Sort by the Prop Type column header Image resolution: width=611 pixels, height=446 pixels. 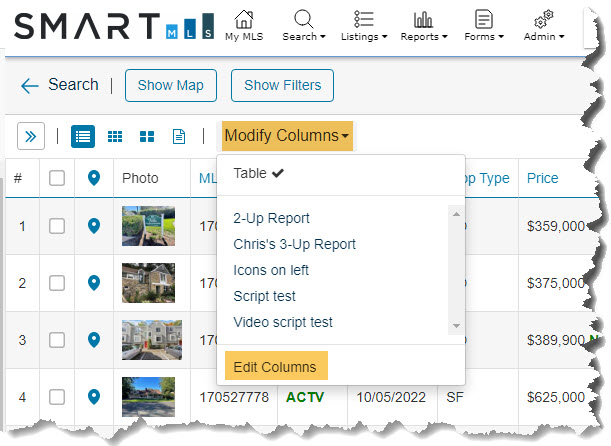click(487, 178)
